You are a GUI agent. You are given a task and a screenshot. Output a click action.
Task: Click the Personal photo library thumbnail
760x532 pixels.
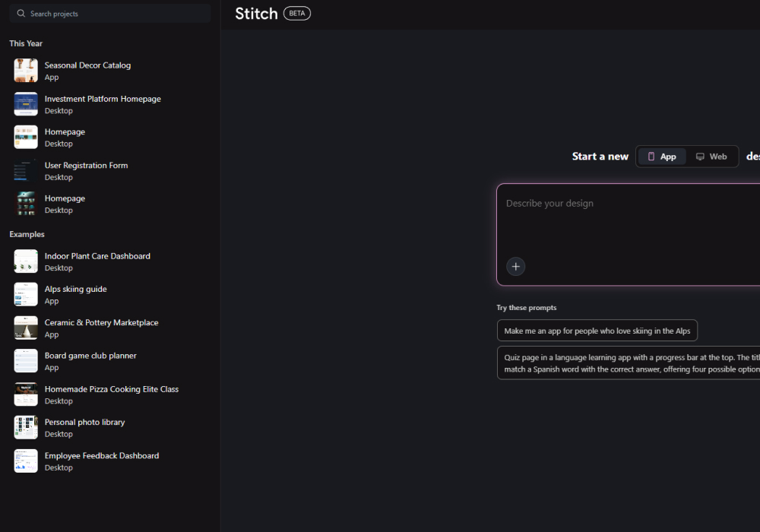pos(26,428)
